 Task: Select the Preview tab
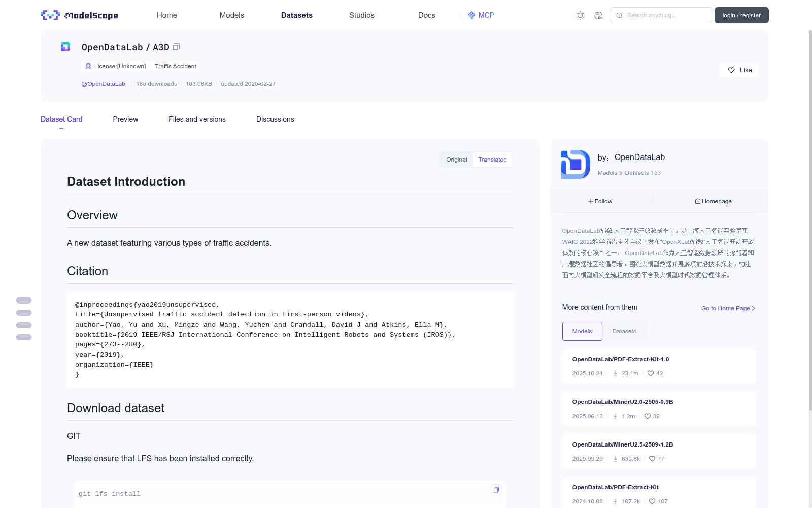tap(125, 119)
